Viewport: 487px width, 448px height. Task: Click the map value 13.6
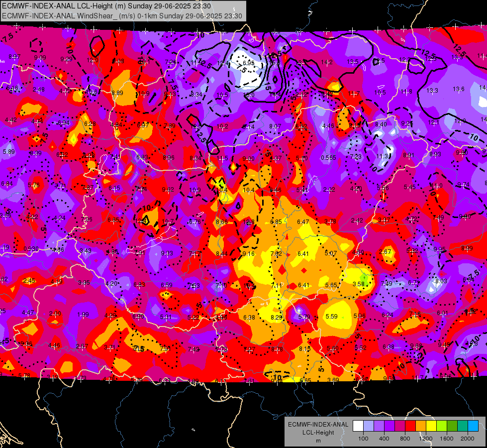click(459, 89)
